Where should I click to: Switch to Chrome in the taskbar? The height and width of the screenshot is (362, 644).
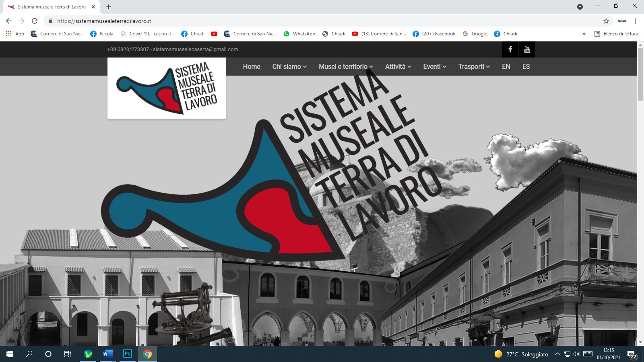pyautogui.click(x=147, y=354)
